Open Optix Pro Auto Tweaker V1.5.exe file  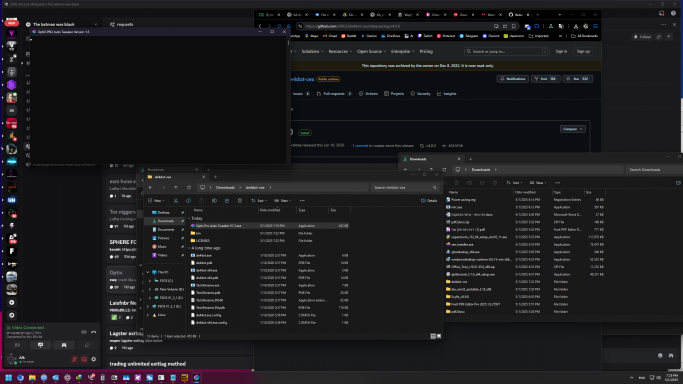click(269, 226)
